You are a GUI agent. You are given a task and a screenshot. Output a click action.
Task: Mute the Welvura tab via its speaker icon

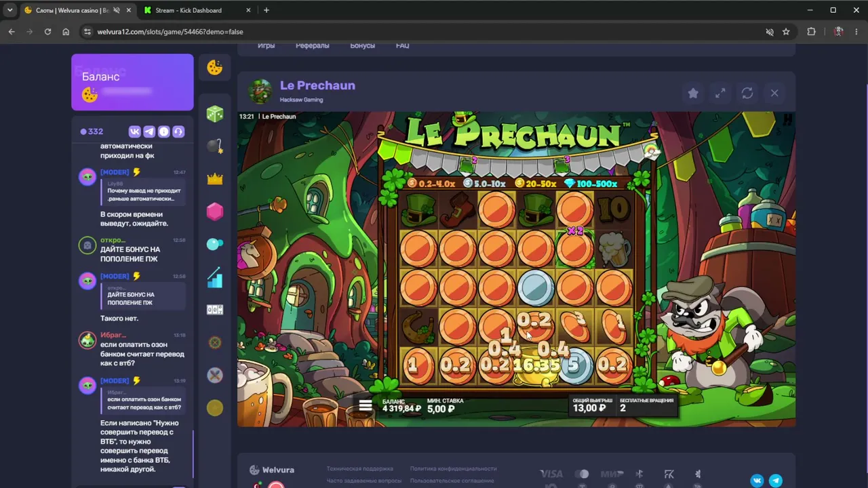coord(117,10)
